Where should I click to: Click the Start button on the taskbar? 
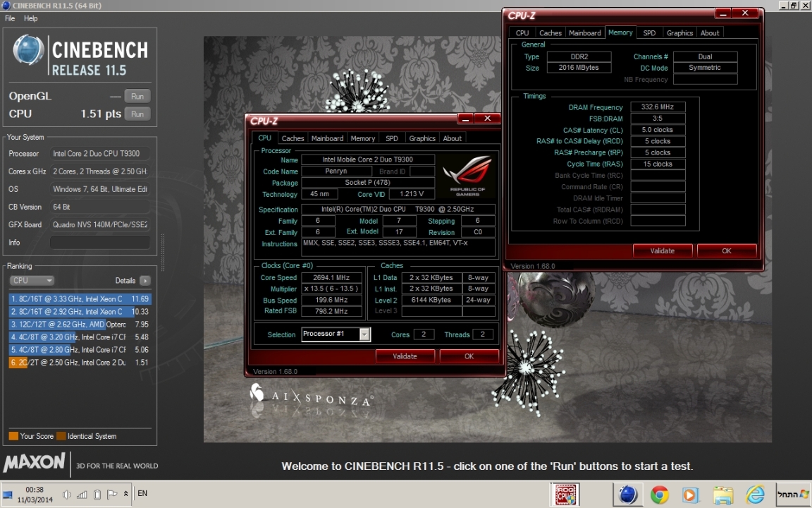pyautogui.click(x=794, y=495)
